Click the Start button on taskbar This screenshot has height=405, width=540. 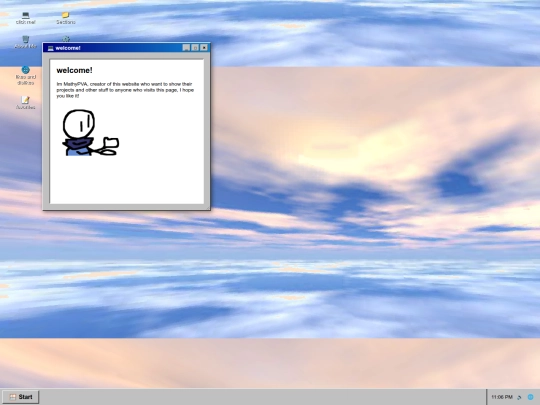pos(20,397)
